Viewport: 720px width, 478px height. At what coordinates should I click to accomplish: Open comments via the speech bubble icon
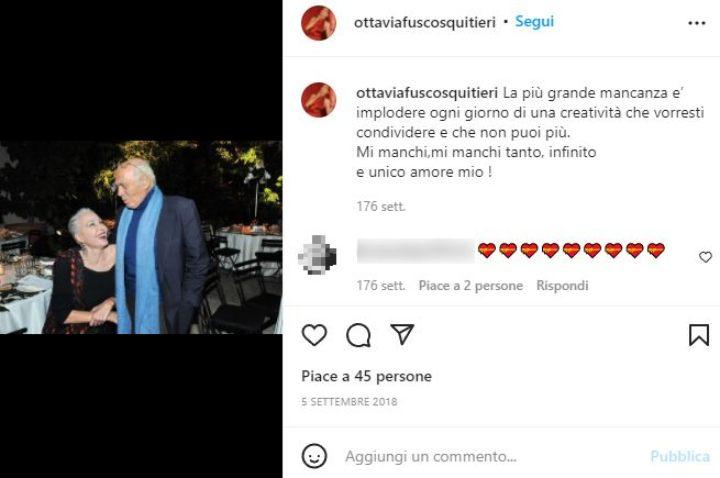point(359,335)
